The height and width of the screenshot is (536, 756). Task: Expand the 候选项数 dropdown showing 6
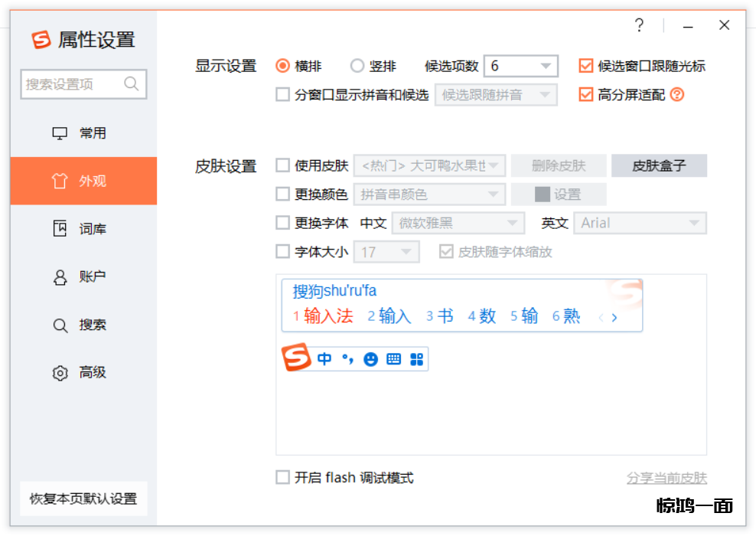520,66
